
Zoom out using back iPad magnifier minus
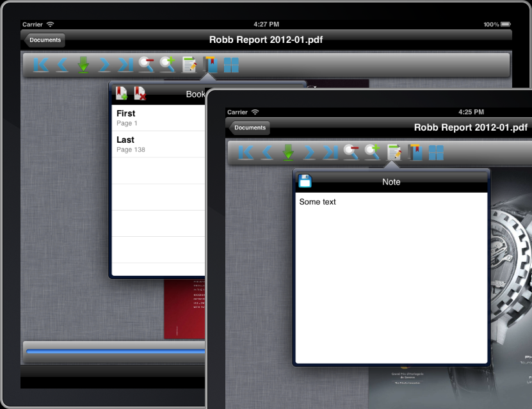146,65
